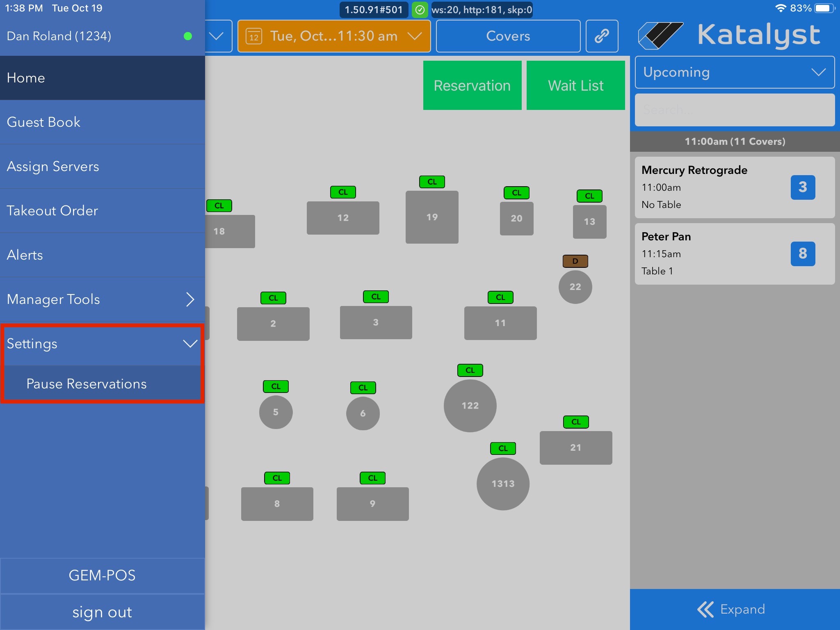Toggle Pause Reservations setting

86,384
